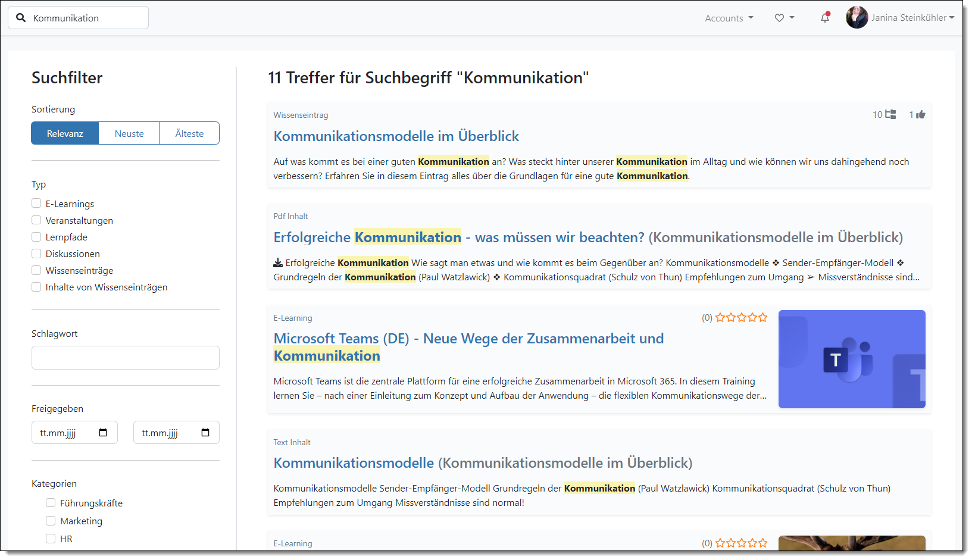
Task: Open the favorites dropdown arrow
Action: coord(792,18)
